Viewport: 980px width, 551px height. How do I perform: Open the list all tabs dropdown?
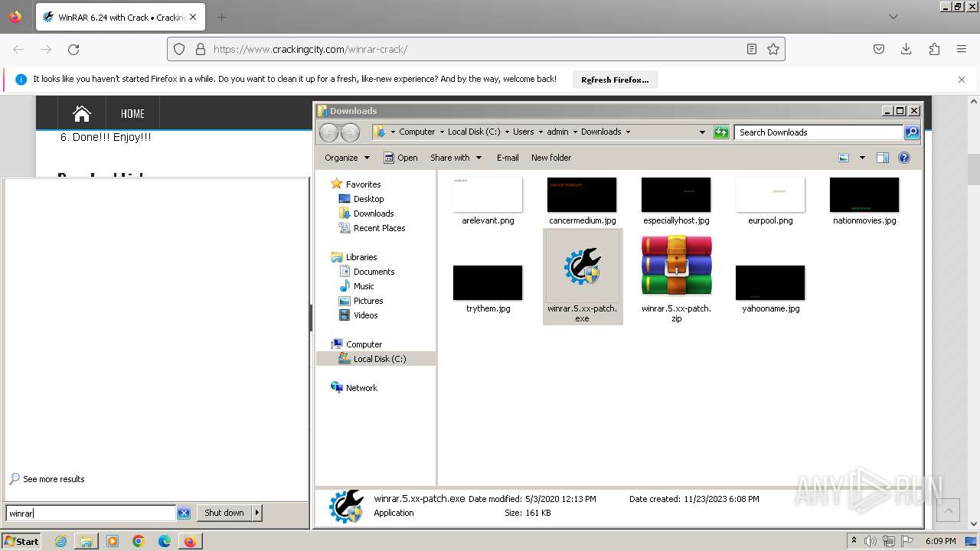[x=893, y=17]
